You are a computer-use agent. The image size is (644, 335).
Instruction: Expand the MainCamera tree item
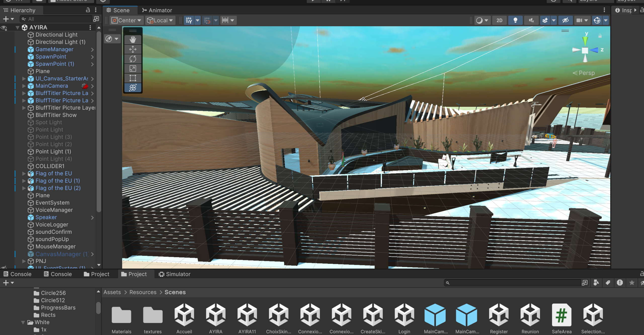tap(24, 86)
